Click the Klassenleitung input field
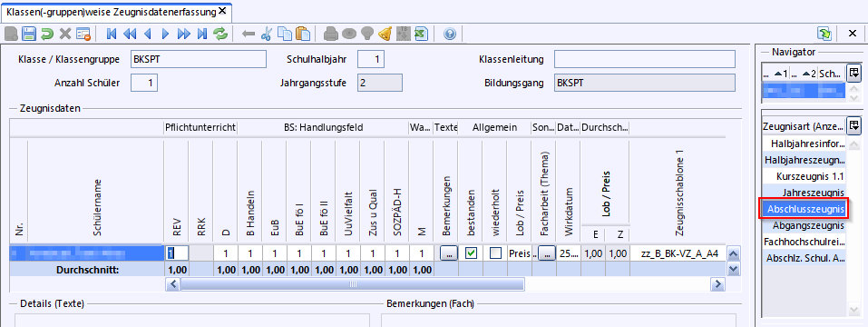868x327 pixels. (x=644, y=59)
